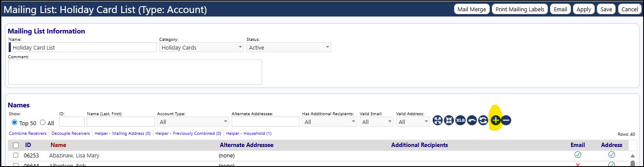Open Helper - Previously Combined (0) link
Viewport: 644px width, 167px height.
click(188, 134)
